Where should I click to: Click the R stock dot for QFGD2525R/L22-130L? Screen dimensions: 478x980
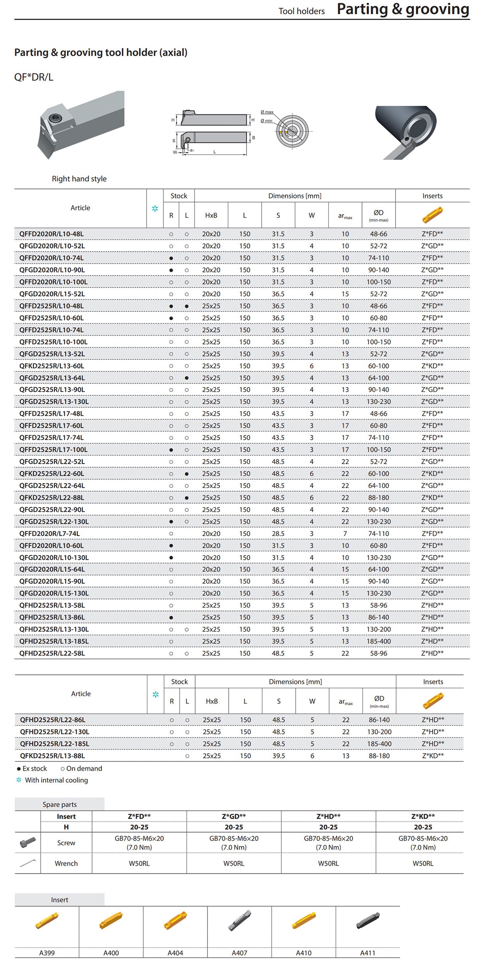coord(171,522)
